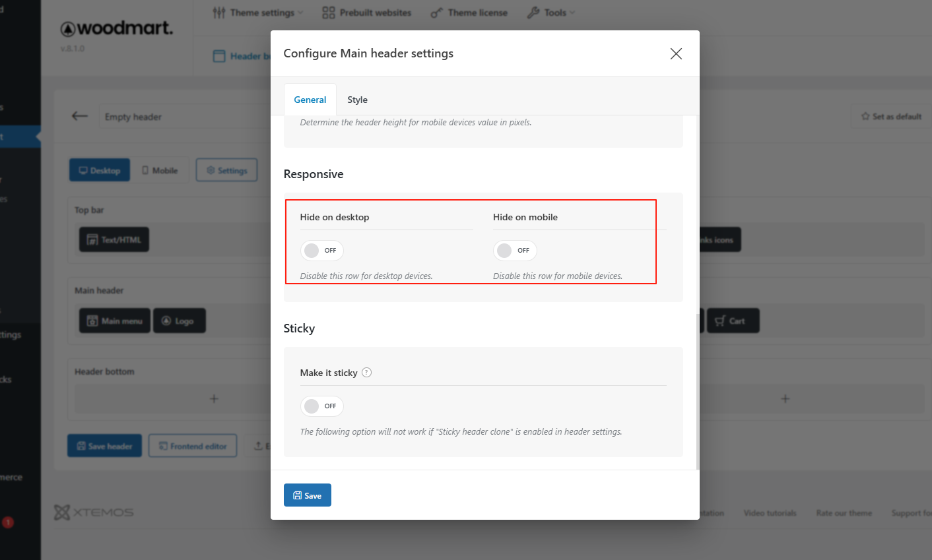Screen dimensions: 932x560
Task: Expand the Tools menu
Action: 550,13
